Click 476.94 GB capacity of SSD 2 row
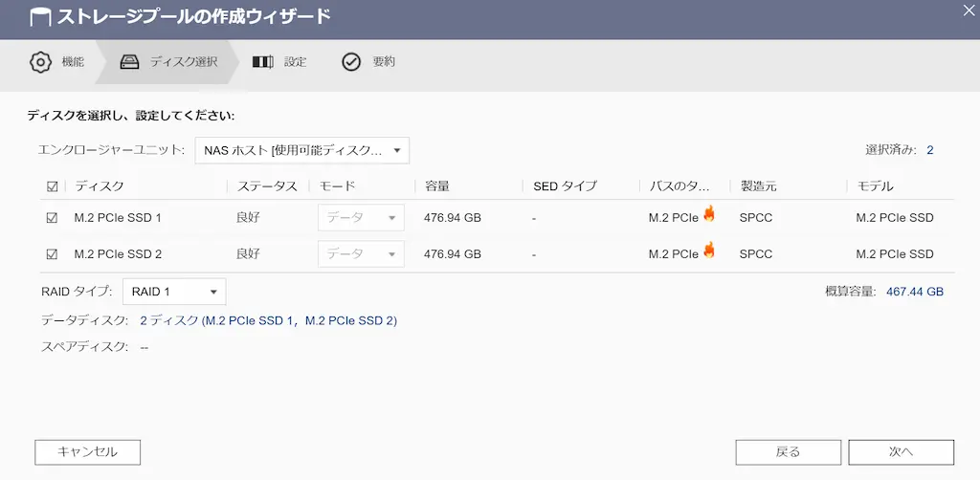The image size is (980, 480). (x=453, y=254)
